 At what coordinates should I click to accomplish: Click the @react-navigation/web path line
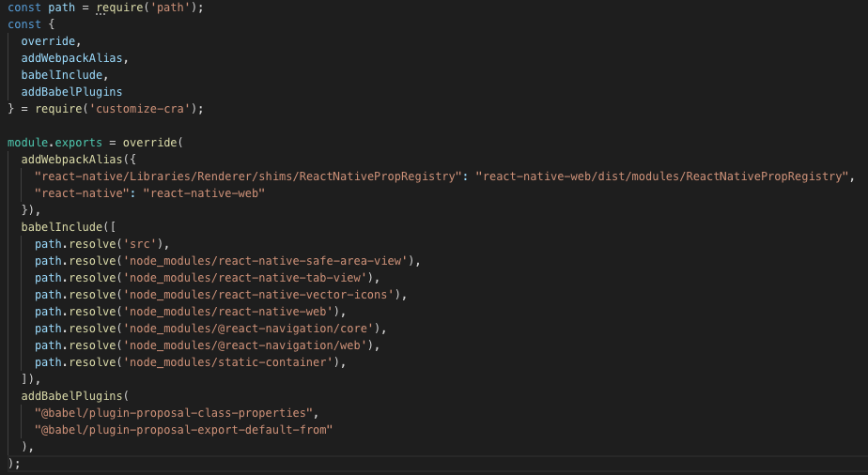[x=208, y=345]
